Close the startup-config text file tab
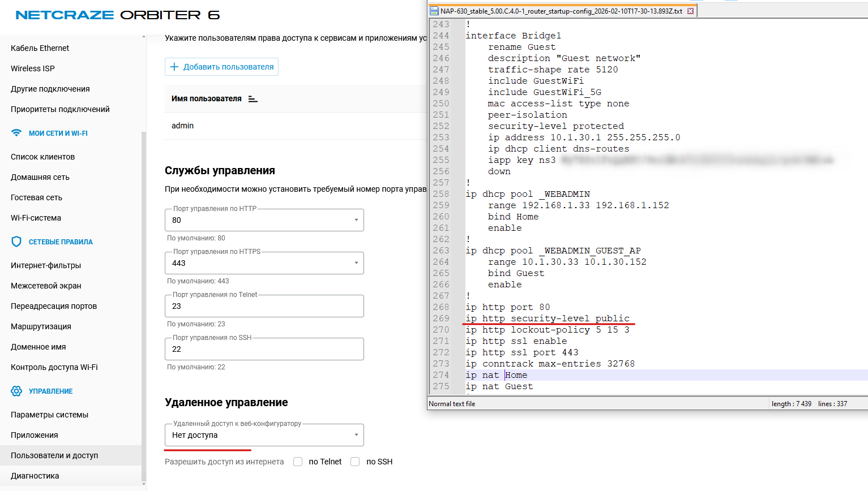 (690, 11)
